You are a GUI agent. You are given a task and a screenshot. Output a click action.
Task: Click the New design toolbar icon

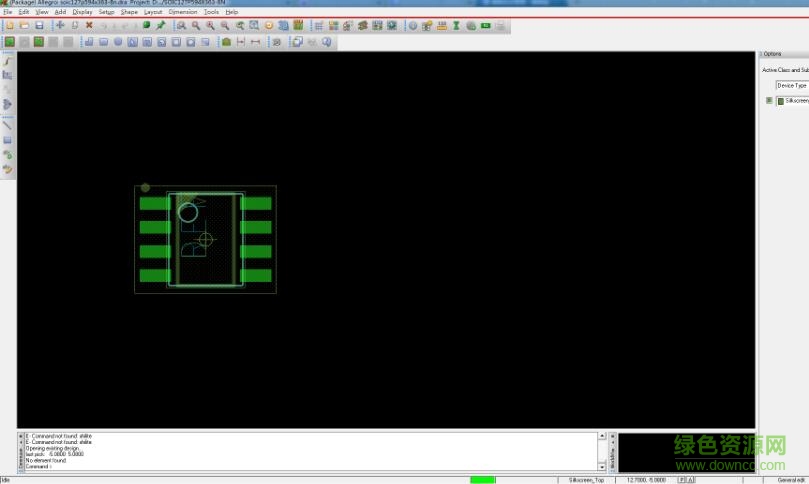pyautogui.click(x=10, y=25)
